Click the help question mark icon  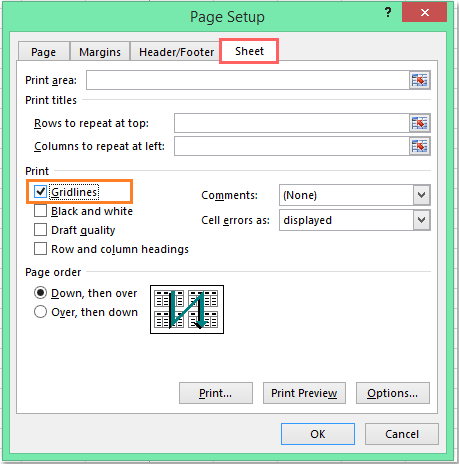(x=388, y=13)
